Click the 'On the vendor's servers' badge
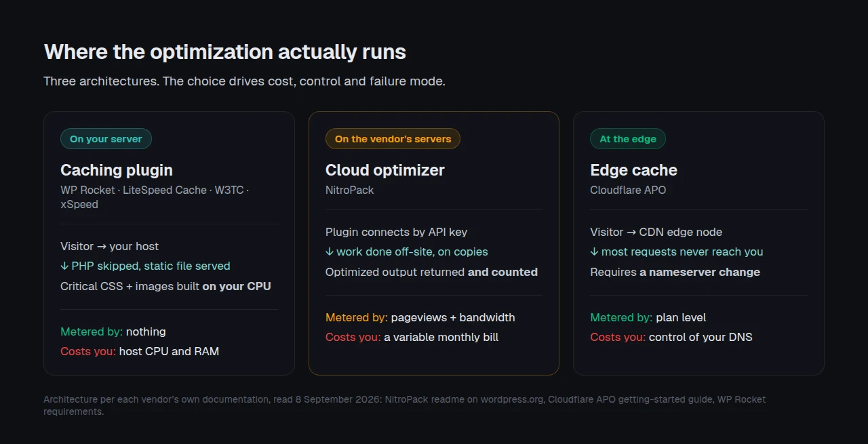868x444 pixels. coord(393,139)
